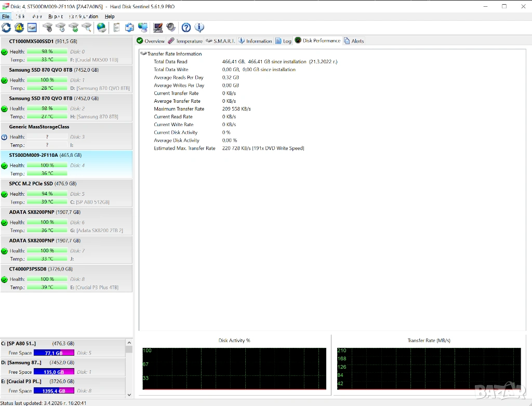Collapse the Transfer Rate Information section
The width and height of the screenshot is (532, 406).
point(143,54)
